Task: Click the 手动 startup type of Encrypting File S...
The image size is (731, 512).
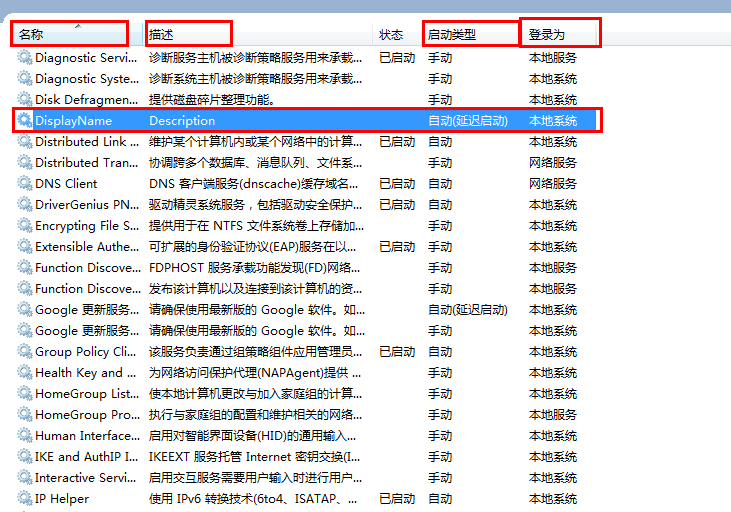Action: coord(440,226)
